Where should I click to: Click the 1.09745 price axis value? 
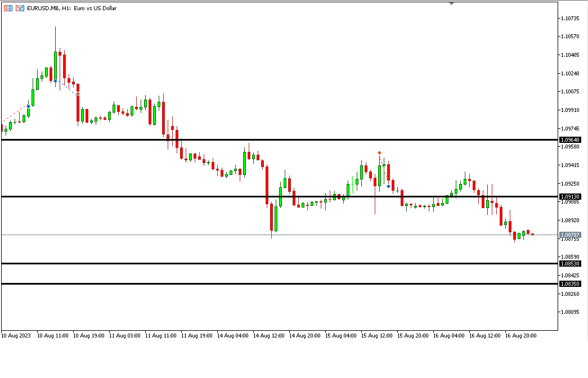[570, 129]
